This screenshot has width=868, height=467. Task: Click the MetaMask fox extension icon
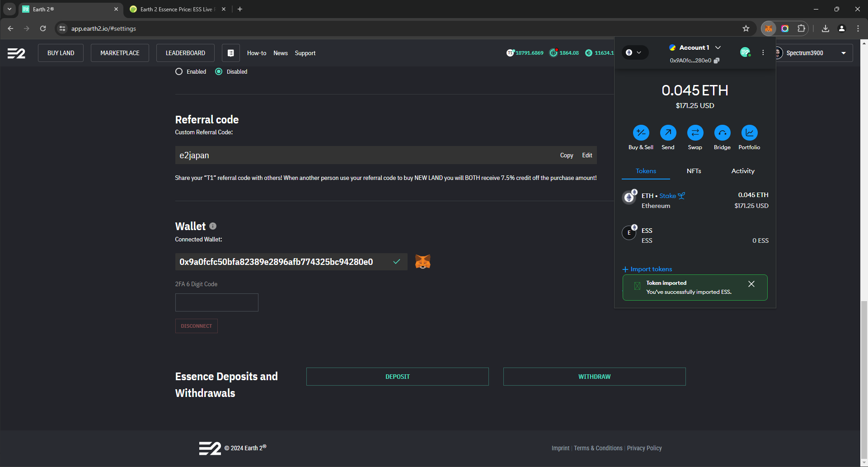pyautogui.click(x=769, y=28)
